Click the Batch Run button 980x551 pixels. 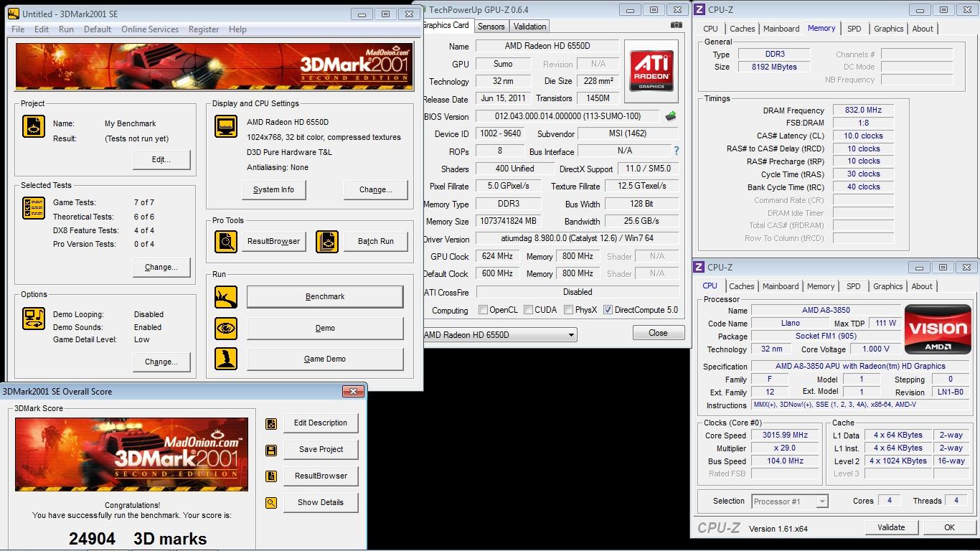pyautogui.click(x=376, y=241)
